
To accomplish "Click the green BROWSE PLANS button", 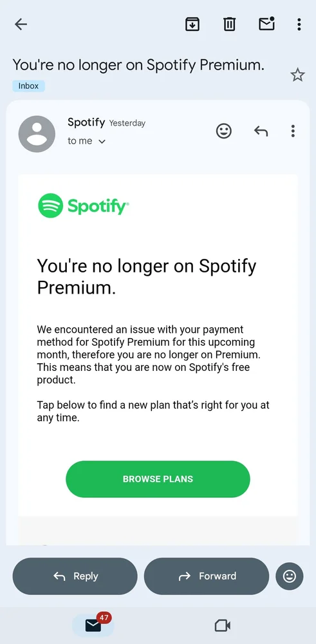I will [158, 479].
